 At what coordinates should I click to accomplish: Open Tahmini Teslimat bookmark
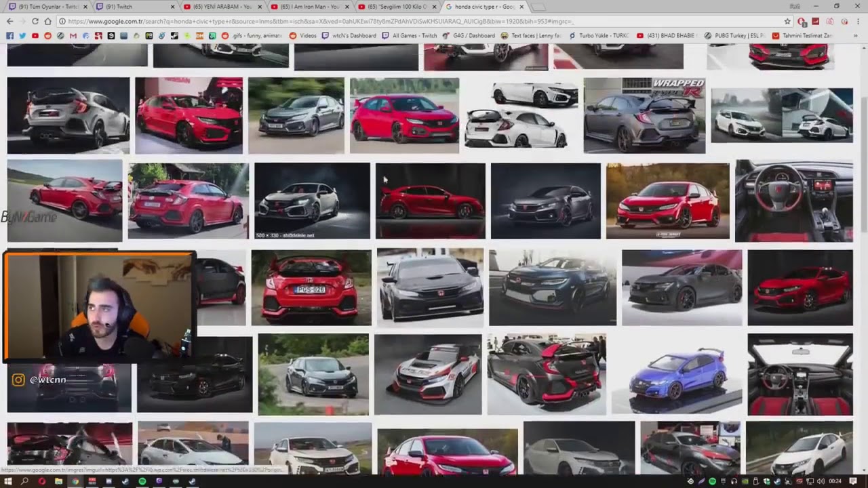802,35
